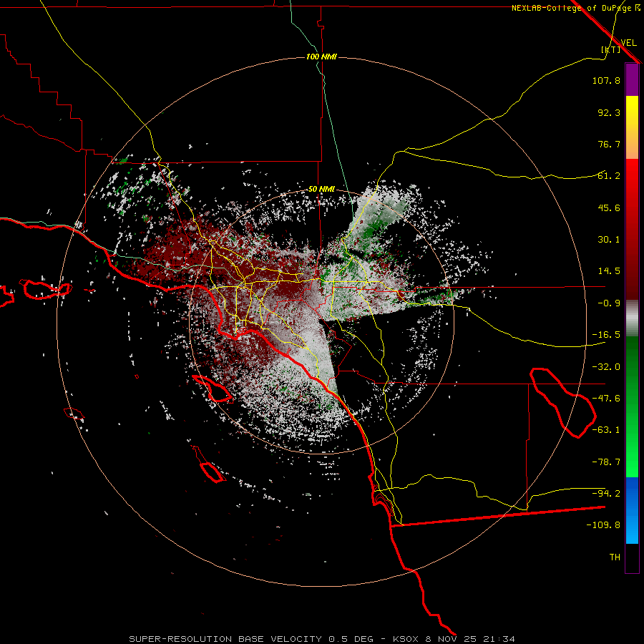
Task: Click the -47.6 scale value
Action: [x=606, y=399]
